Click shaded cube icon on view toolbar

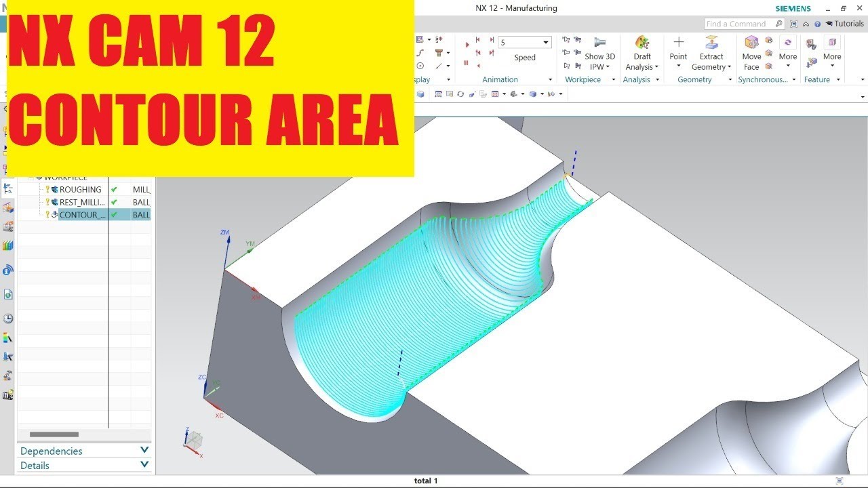coord(420,94)
